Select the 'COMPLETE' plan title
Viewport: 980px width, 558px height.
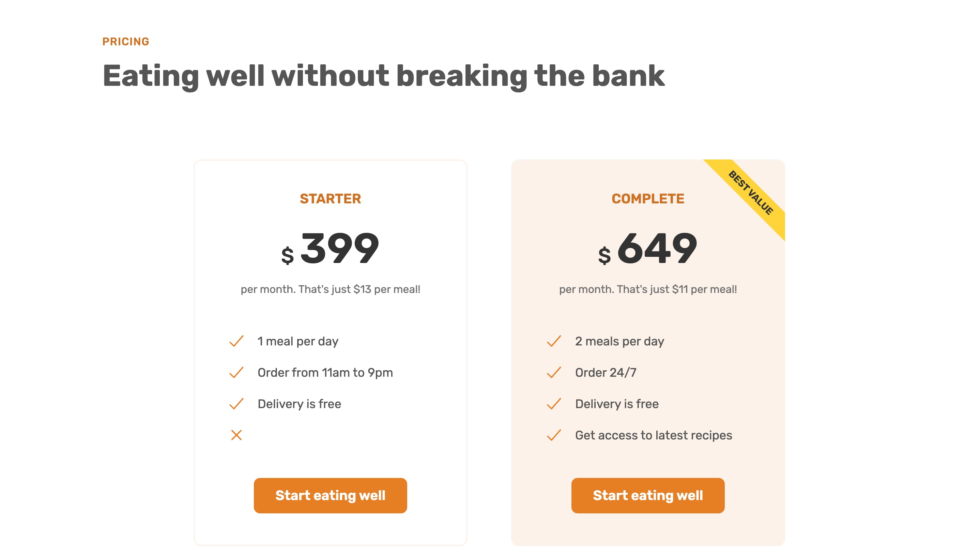point(648,199)
